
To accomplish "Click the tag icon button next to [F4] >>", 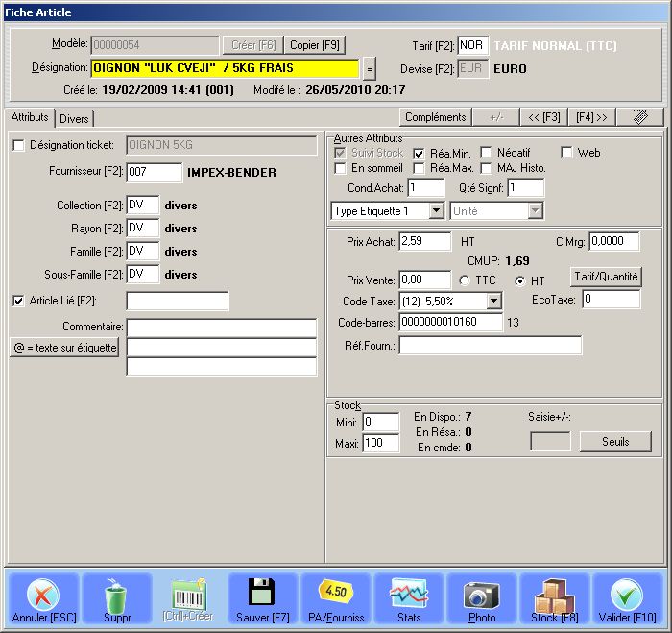I will tap(640, 116).
